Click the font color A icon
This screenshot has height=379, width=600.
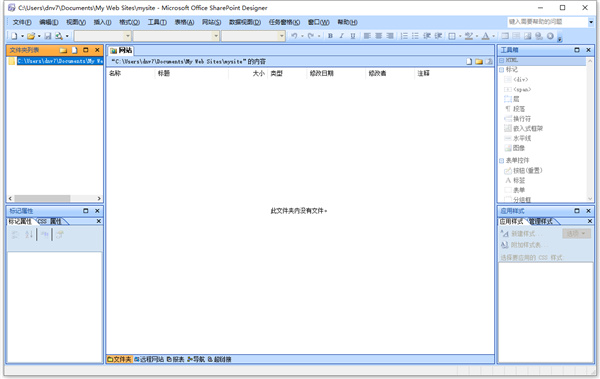(485, 36)
